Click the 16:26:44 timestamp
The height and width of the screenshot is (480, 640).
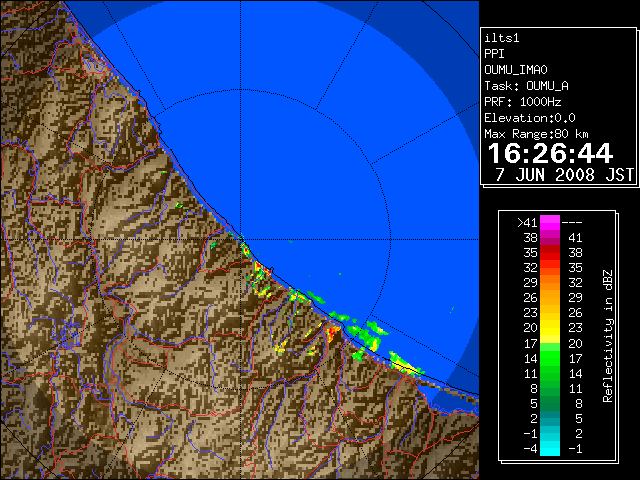(x=550, y=153)
